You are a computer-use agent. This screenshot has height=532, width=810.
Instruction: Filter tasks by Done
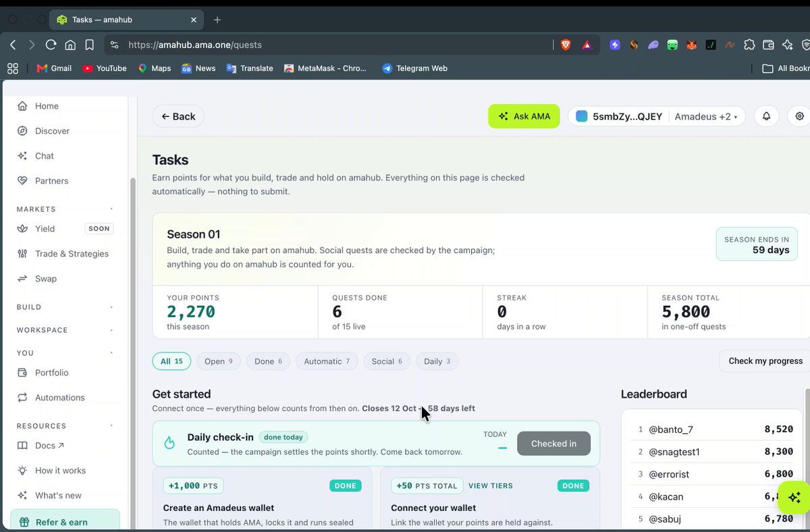[269, 361]
